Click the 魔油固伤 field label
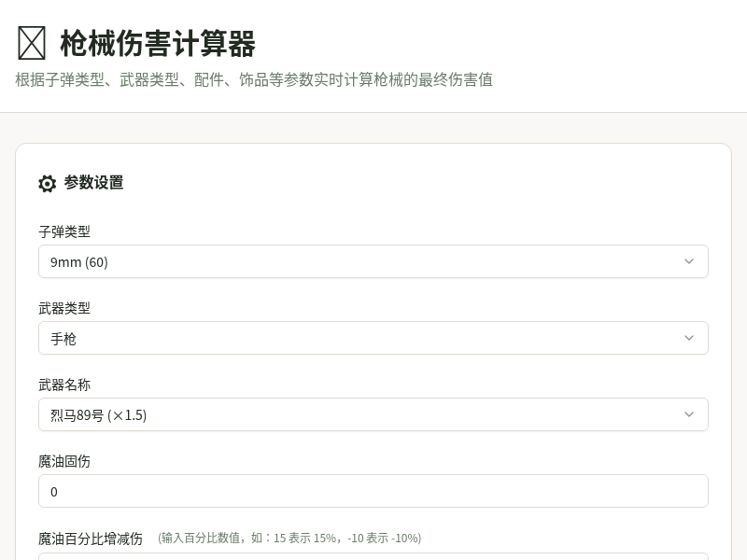747x560 pixels. (64, 461)
